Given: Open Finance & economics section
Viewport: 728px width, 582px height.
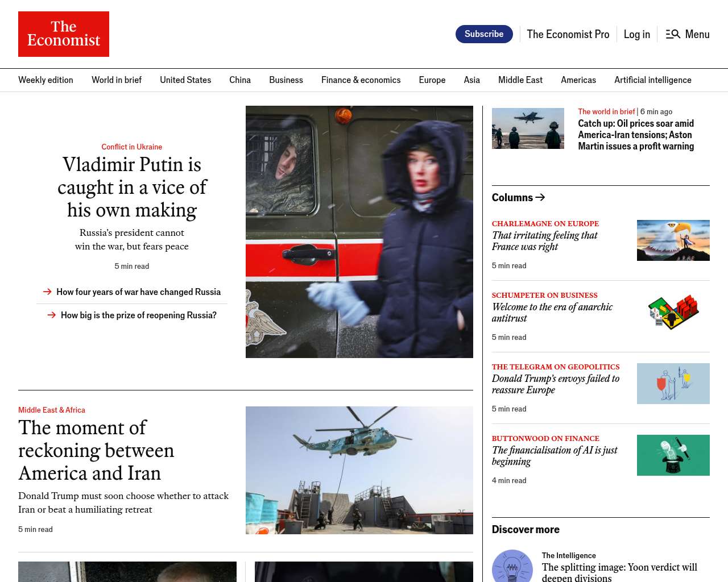Looking at the screenshot, I should click(361, 80).
